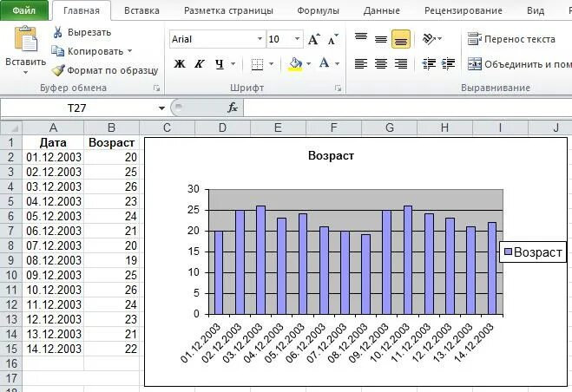Decrease font size with the small A icon
The width and height of the screenshot is (572, 392).
click(x=332, y=39)
